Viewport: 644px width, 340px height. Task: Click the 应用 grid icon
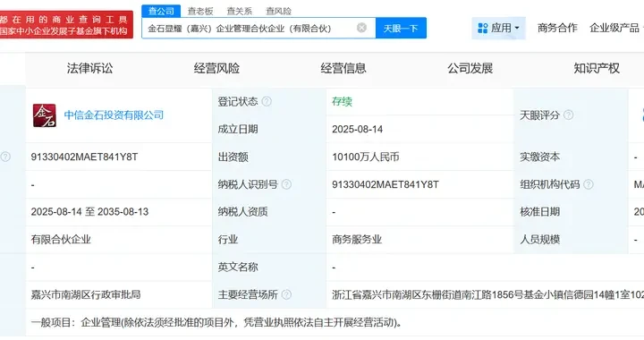point(483,29)
